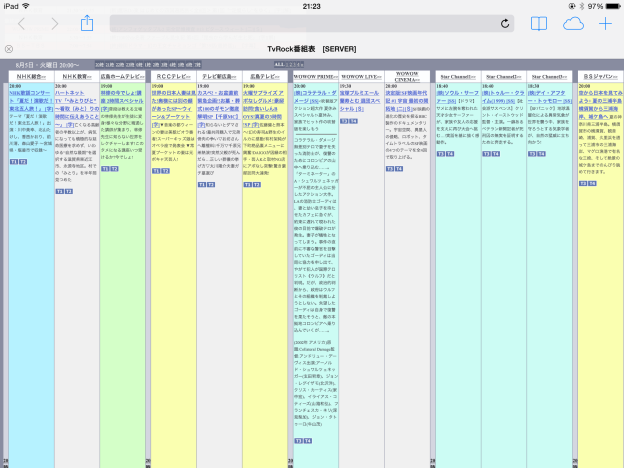Viewport: 624px width, 468px height.
Task: Open the ハートネットTV program link
Action: pos(76,109)
